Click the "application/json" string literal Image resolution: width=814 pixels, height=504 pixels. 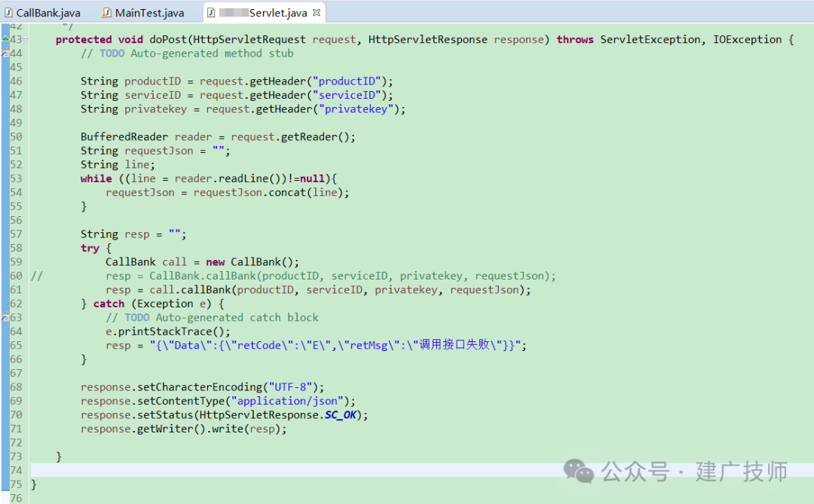pyautogui.click(x=287, y=401)
